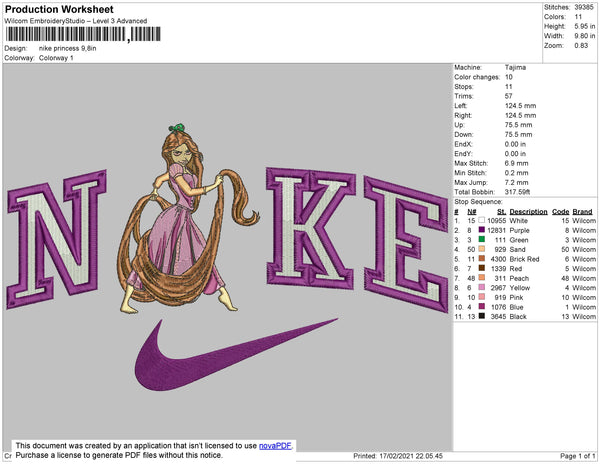Image resolution: width=600 pixels, height=464 pixels.
Task: Click the embroidered letter K
Action: tap(311, 228)
